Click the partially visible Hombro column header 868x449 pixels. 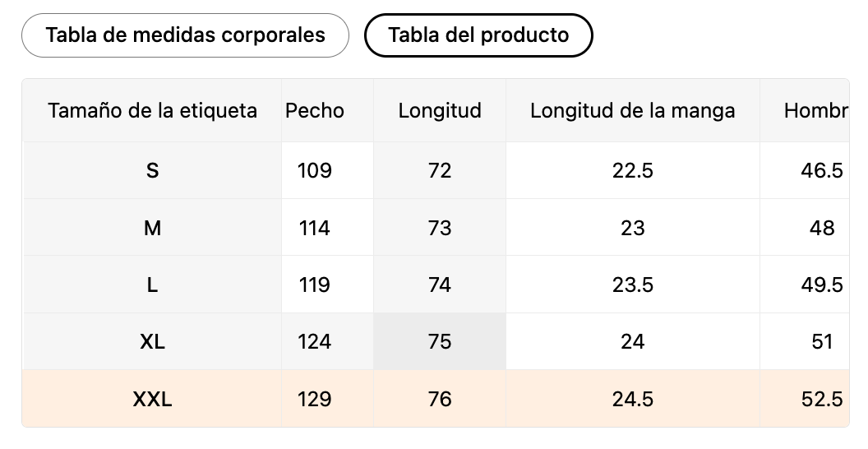tap(815, 110)
